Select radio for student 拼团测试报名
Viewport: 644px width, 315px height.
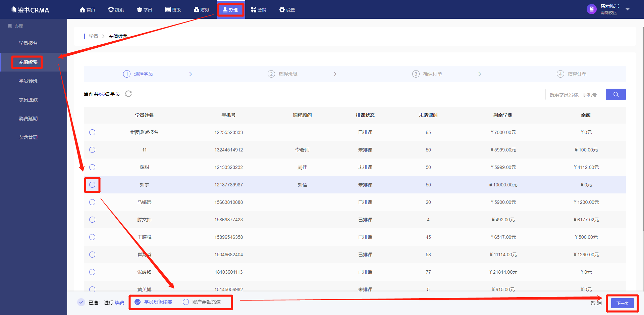tap(92, 132)
